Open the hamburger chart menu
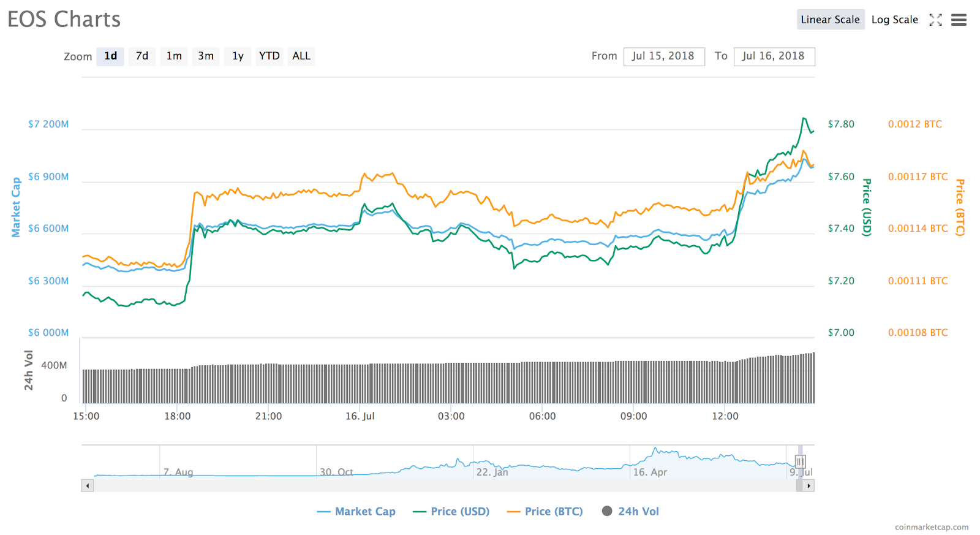980x535 pixels. click(959, 20)
